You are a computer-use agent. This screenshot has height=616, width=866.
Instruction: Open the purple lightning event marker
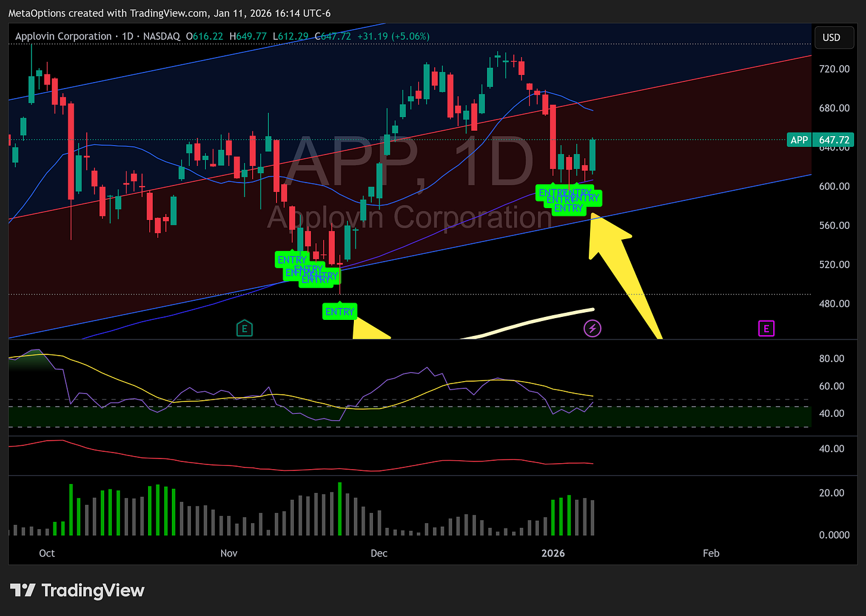click(x=592, y=328)
